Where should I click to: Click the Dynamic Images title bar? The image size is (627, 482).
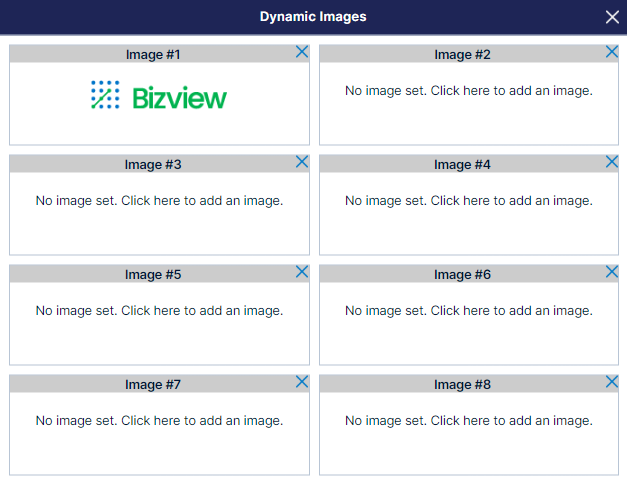click(x=313, y=17)
